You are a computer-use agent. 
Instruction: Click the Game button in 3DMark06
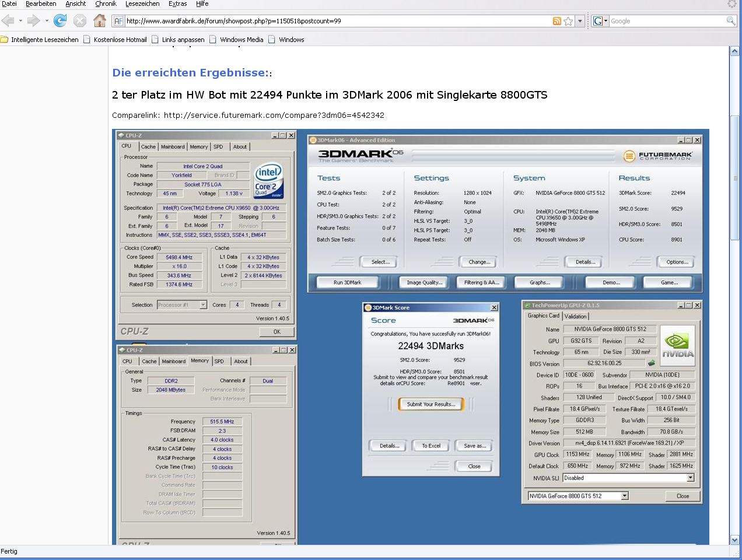669,282
